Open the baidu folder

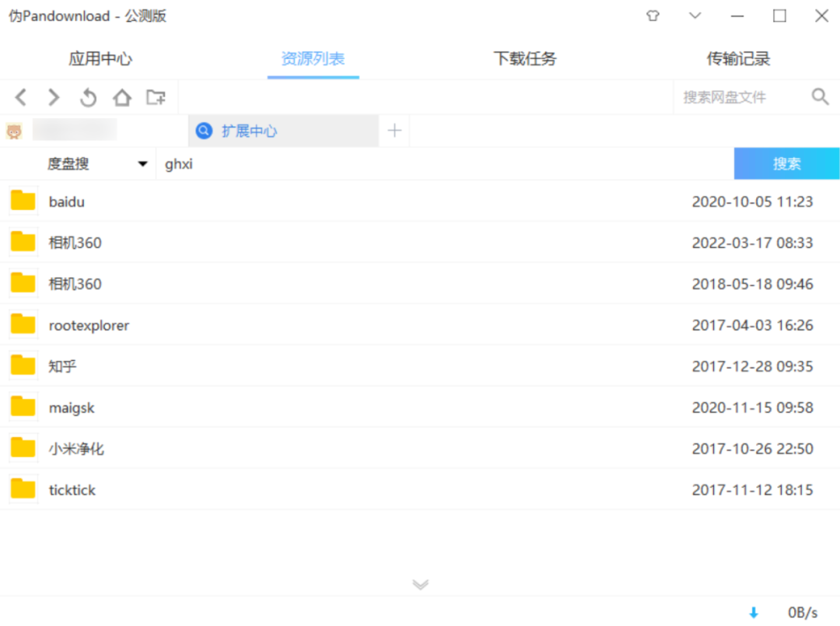pos(67,201)
